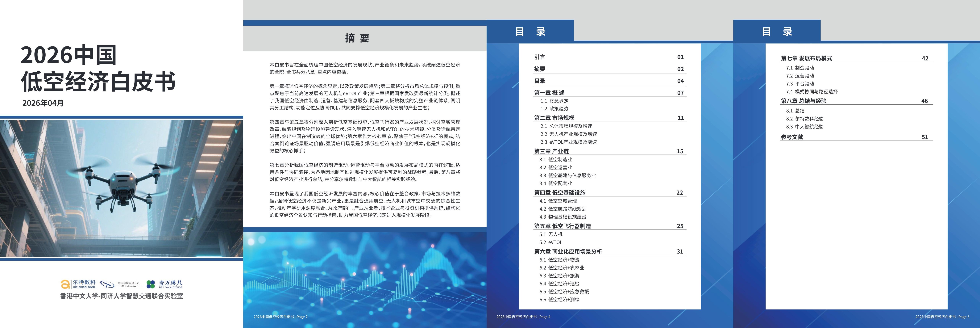Open 第七章 发展布局模式 in the contents
980x328 pixels.
coord(807,58)
